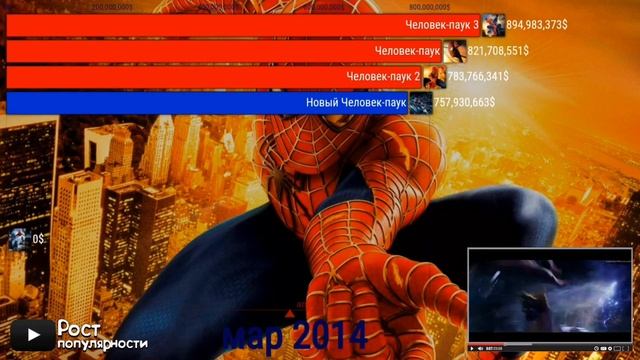Click the inset video progress bar
The image size is (640, 360).
coord(549,343)
